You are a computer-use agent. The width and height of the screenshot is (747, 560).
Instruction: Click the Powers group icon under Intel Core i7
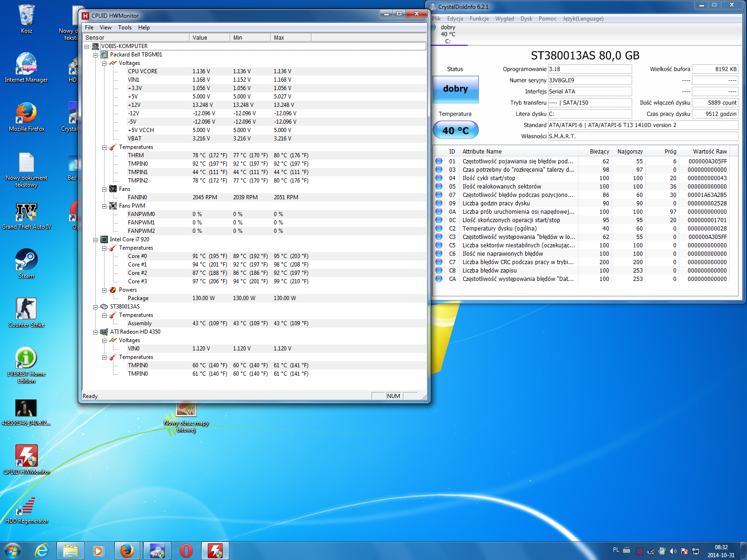[113, 290]
